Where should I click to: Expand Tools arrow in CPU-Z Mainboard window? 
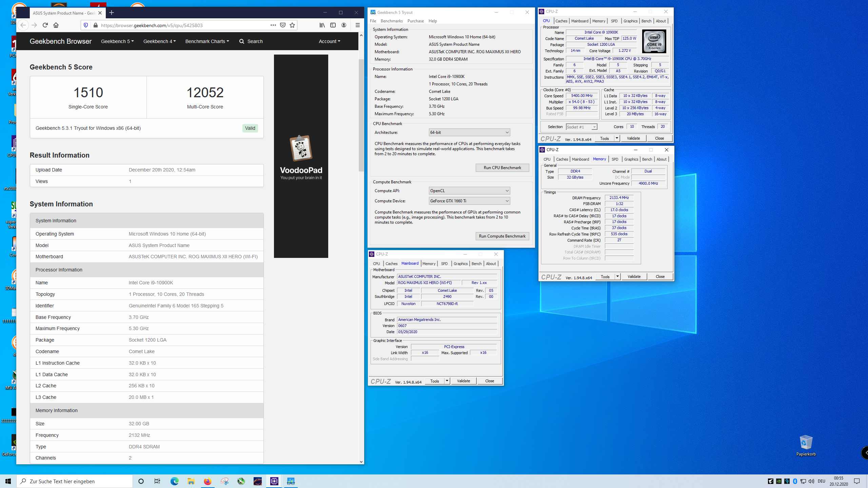coord(447,381)
